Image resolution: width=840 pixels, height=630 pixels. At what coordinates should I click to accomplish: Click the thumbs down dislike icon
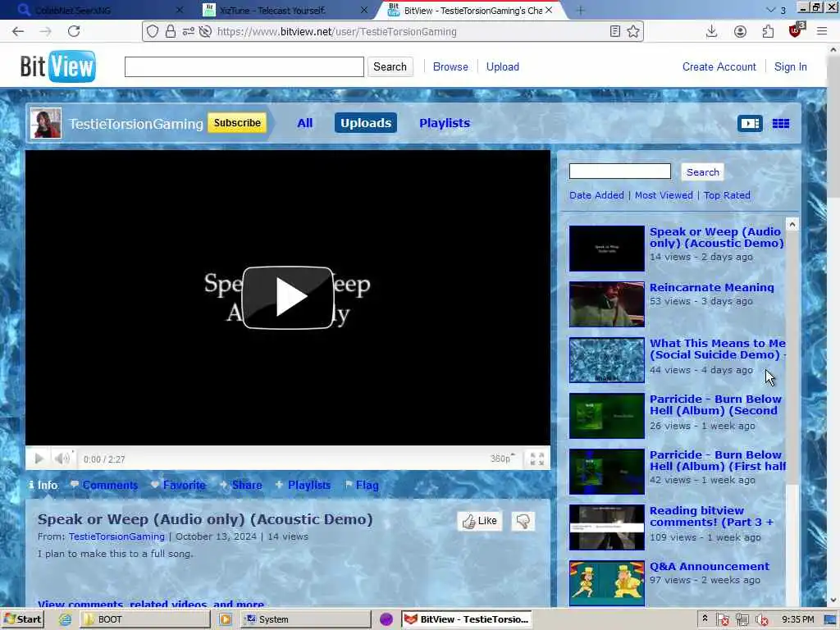pos(523,521)
